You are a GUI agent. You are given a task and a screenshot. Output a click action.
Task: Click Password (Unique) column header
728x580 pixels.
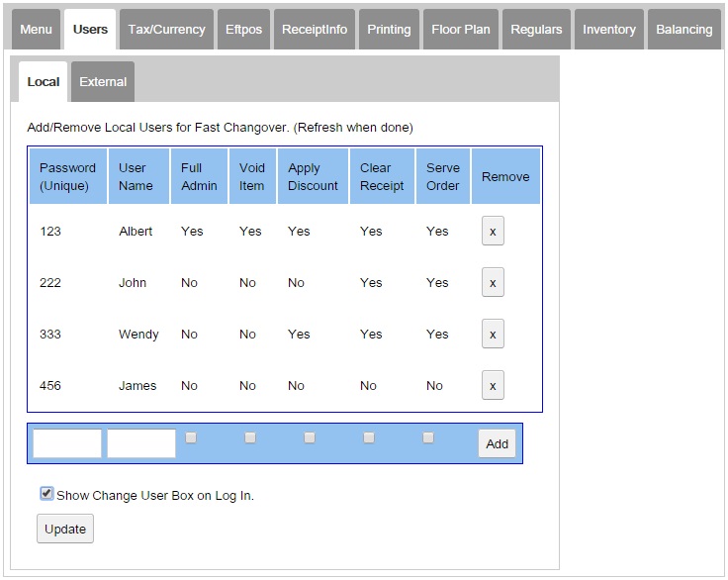[68, 176]
